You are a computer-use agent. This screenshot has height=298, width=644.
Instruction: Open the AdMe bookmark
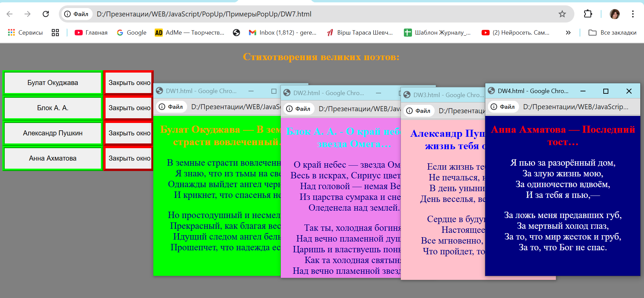point(189,33)
